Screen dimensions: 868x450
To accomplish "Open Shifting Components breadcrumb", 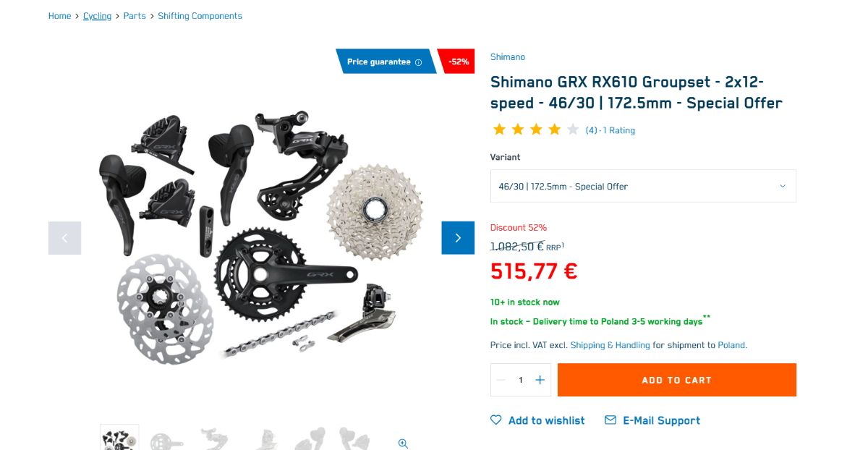I will point(200,16).
